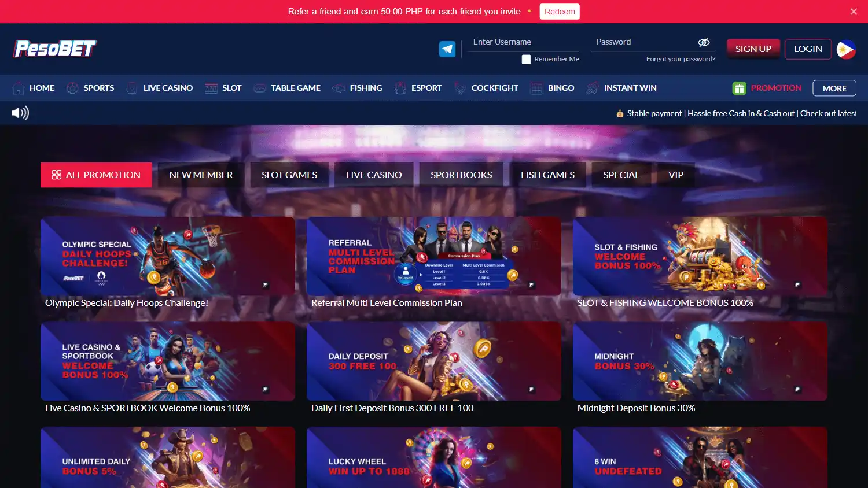868x488 pixels.
Task: Open the Telegram icon link
Action: pyautogui.click(x=447, y=49)
